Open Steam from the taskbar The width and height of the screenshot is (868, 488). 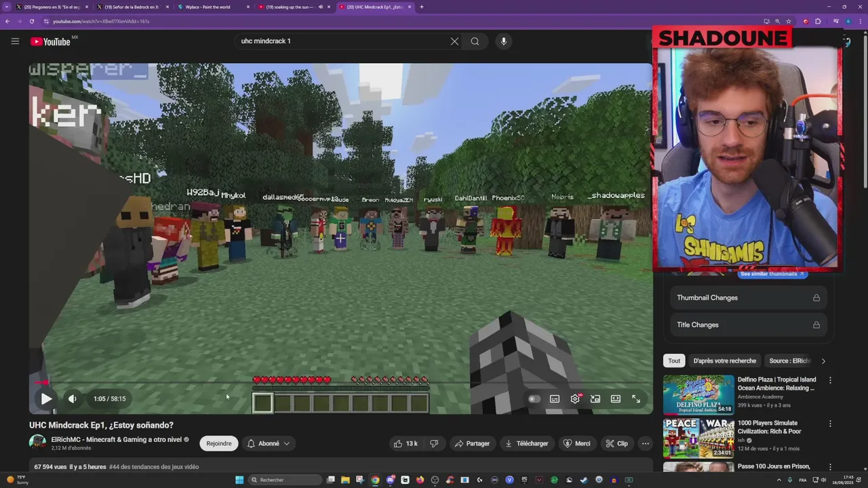584,480
